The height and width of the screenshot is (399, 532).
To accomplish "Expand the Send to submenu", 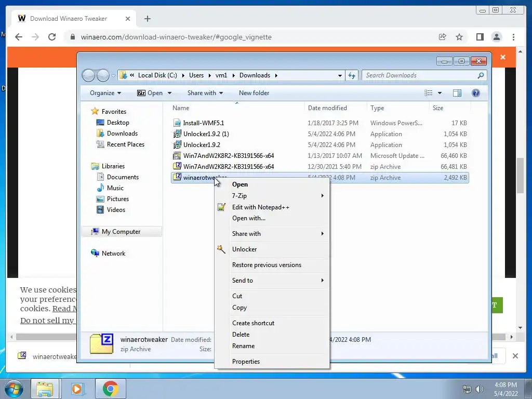I will 272,281.
